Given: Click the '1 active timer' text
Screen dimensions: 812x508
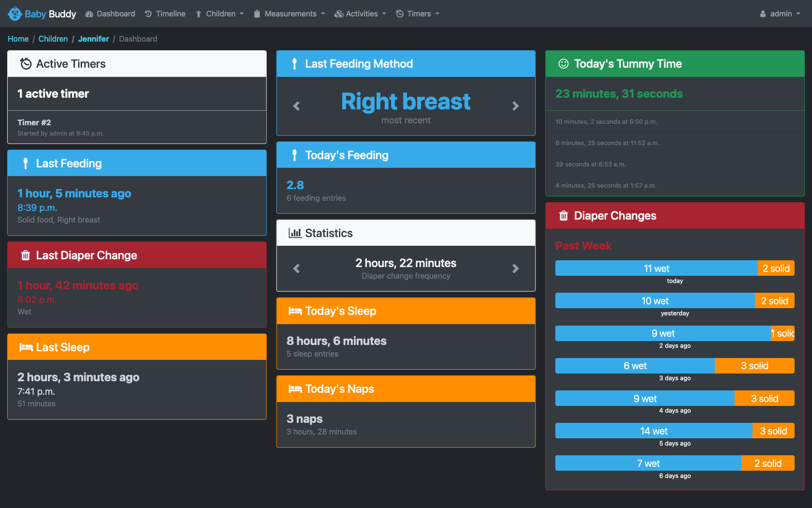Looking at the screenshot, I should click(x=53, y=94).
